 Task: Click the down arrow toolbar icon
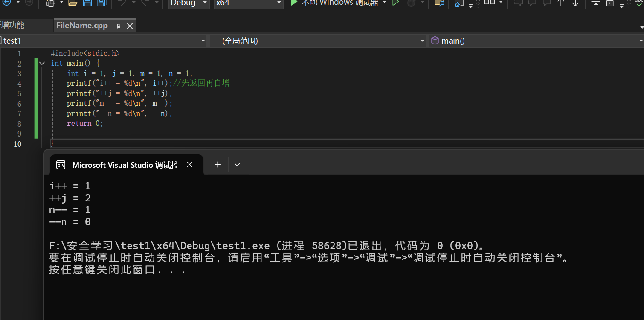click(575, 3)
